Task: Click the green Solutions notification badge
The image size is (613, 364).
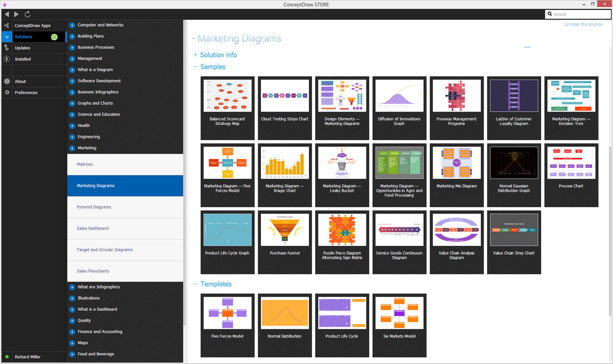Action: 54,37
